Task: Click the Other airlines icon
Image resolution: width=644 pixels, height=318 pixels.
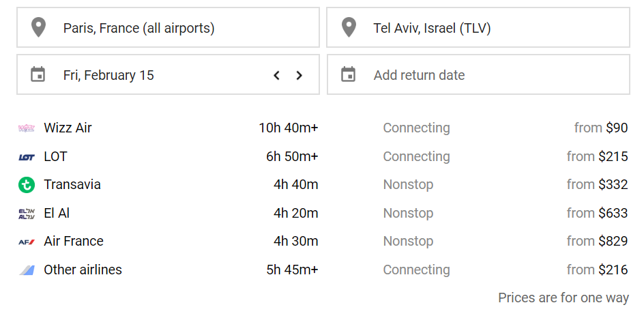Action: 27,270
